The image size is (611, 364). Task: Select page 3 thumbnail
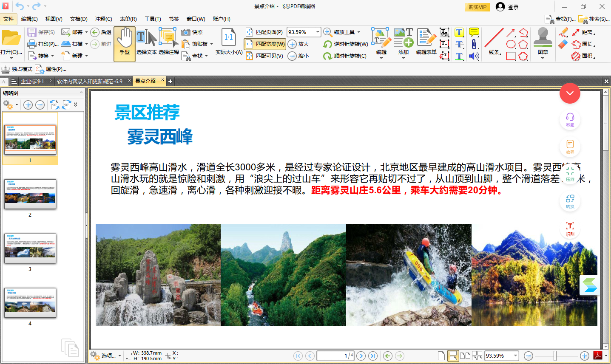coord(30,248)
